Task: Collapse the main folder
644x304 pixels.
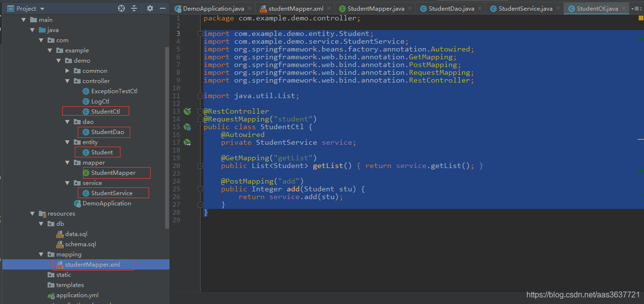Action: click(x=24, y=20)
